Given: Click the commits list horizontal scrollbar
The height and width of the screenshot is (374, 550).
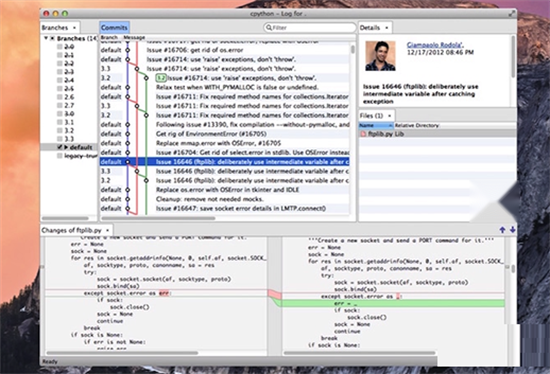Looking at the screenshot, I should (x=158, y=218).
